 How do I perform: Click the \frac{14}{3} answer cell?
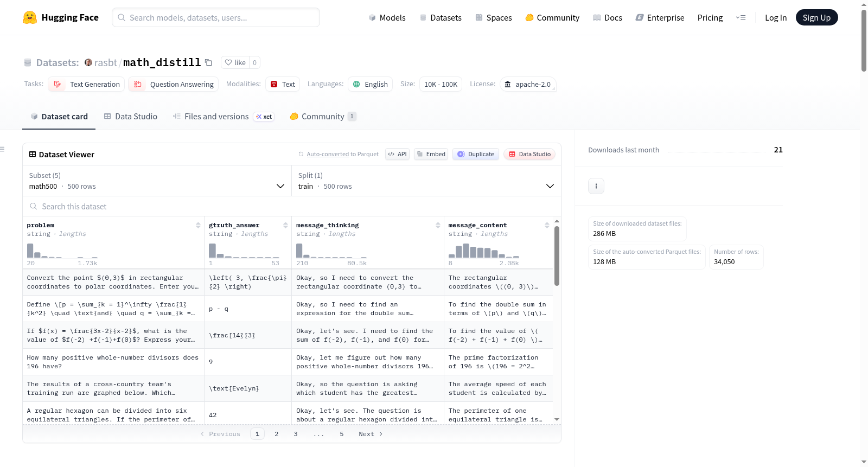pyautogui.click(x=248, y=335)
